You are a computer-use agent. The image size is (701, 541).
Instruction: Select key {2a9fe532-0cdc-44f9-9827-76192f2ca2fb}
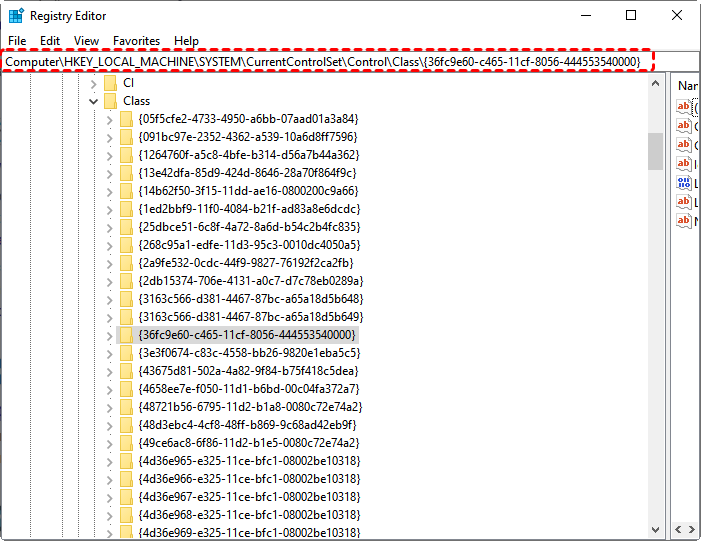pos(245,263)
